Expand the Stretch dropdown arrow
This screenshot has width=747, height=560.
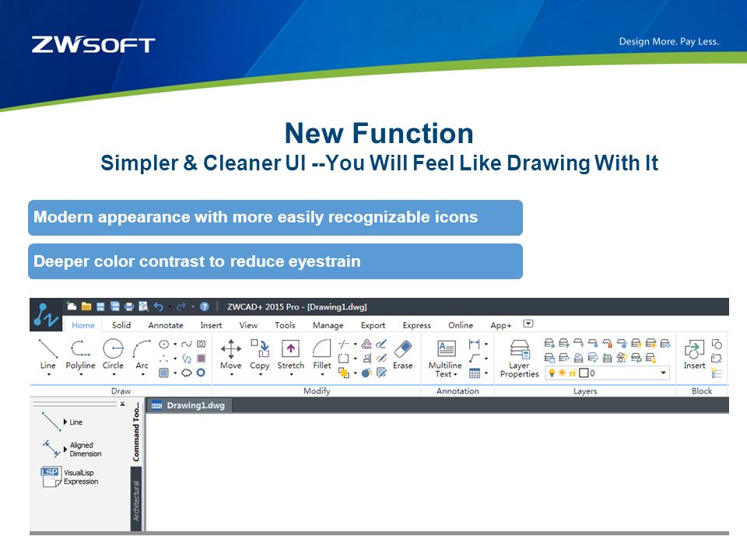(291, 375)
